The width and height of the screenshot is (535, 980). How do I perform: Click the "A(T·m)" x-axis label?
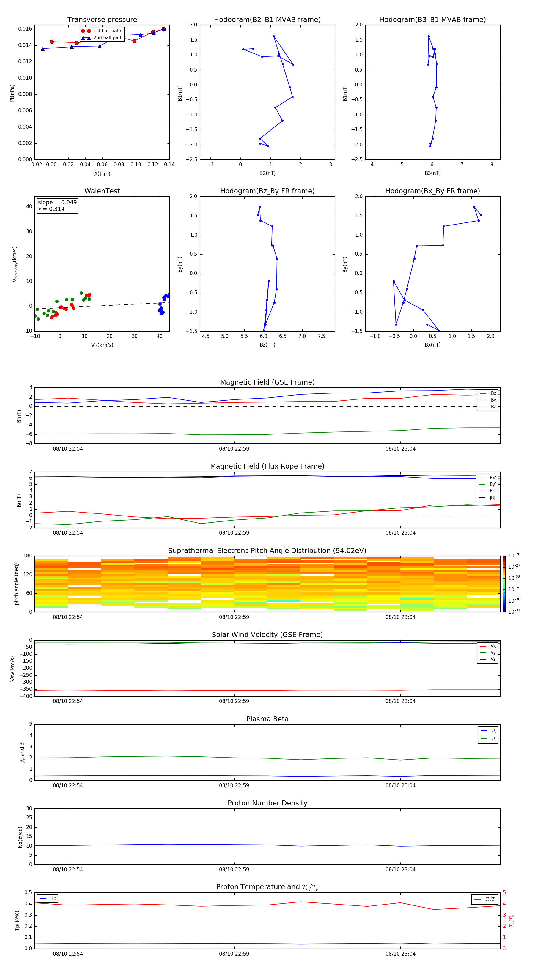click(x=102, y=174)
